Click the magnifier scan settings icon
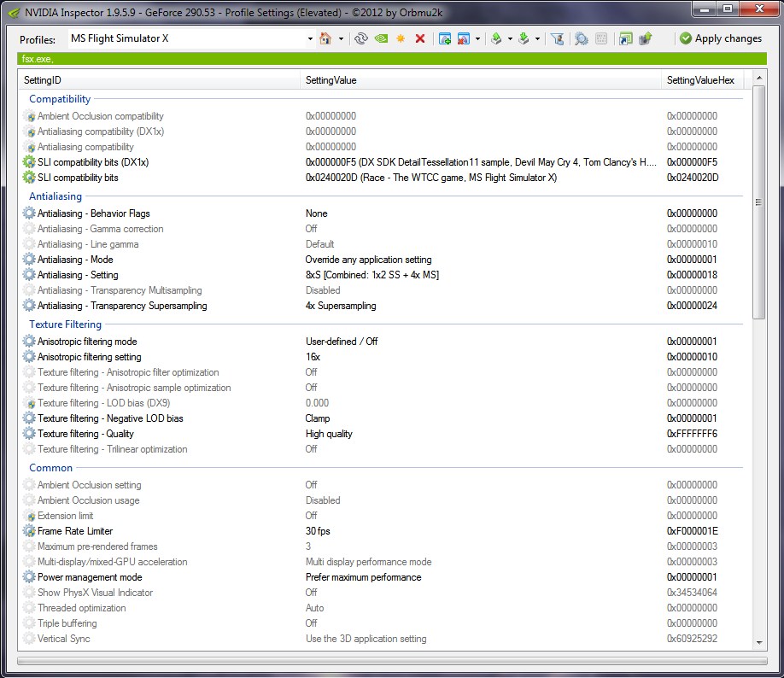The height and width of the screenshot is (678, 784). coord(581,38)
